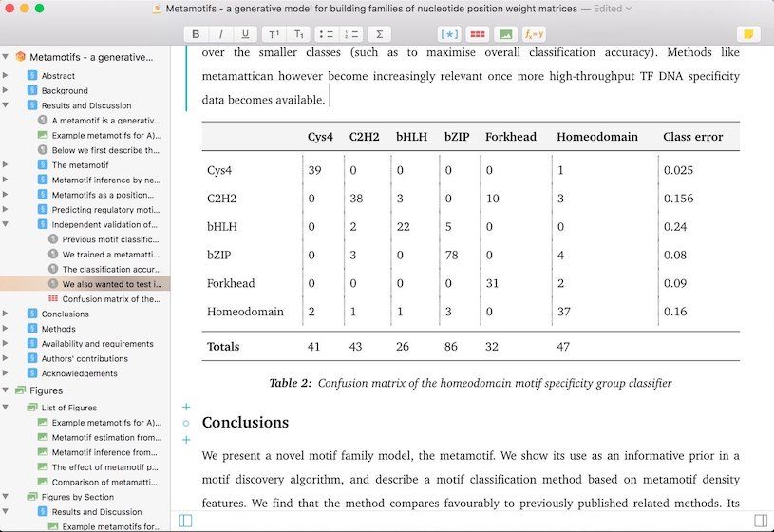Toggle underline formatting button

pos(246,34)
